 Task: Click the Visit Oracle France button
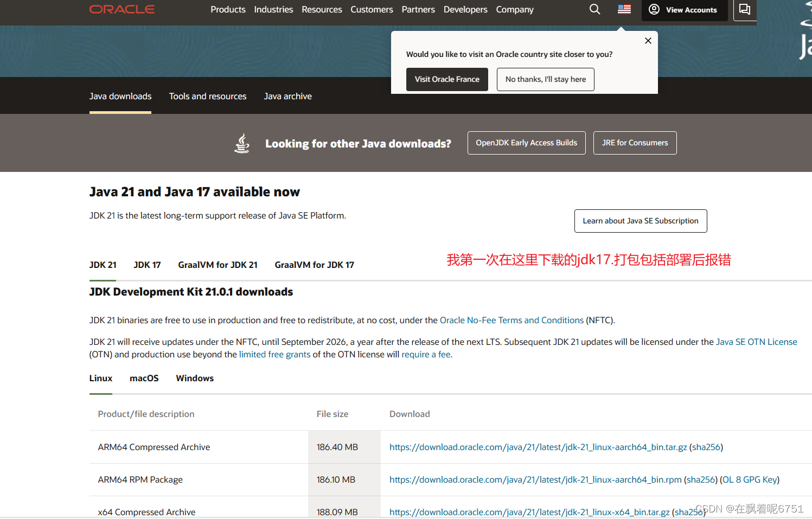(447, 79)
